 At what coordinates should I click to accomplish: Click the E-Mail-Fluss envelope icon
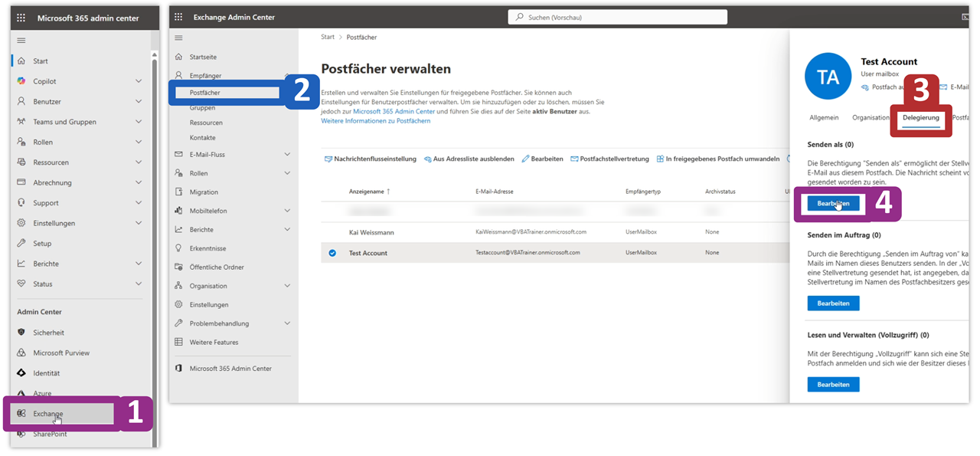point(178,154)
